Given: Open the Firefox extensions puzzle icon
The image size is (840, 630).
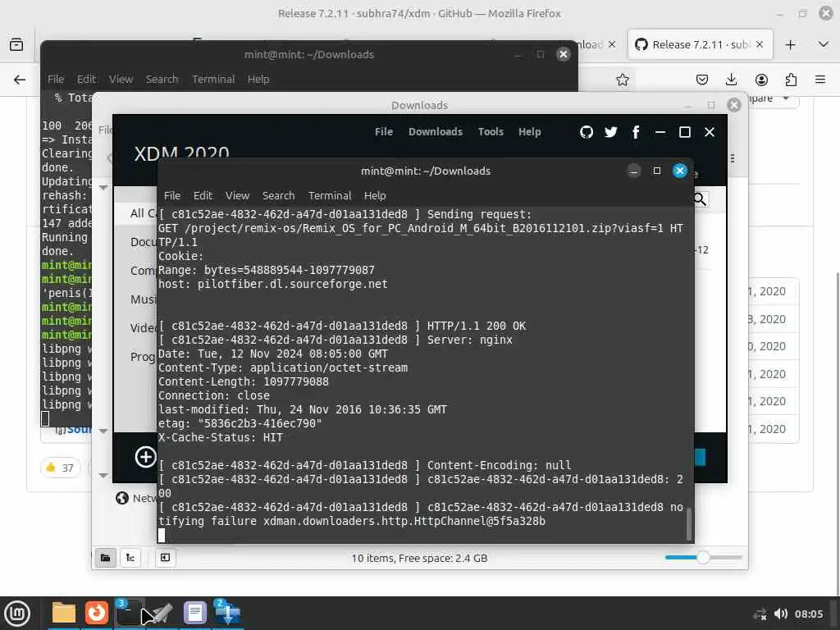Looking at the screenshot, I should coord(791,80).
